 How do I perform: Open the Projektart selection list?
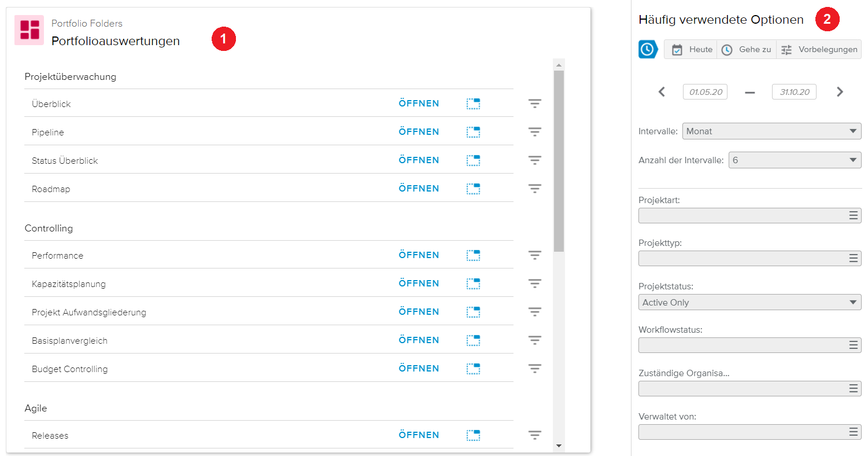749,216
